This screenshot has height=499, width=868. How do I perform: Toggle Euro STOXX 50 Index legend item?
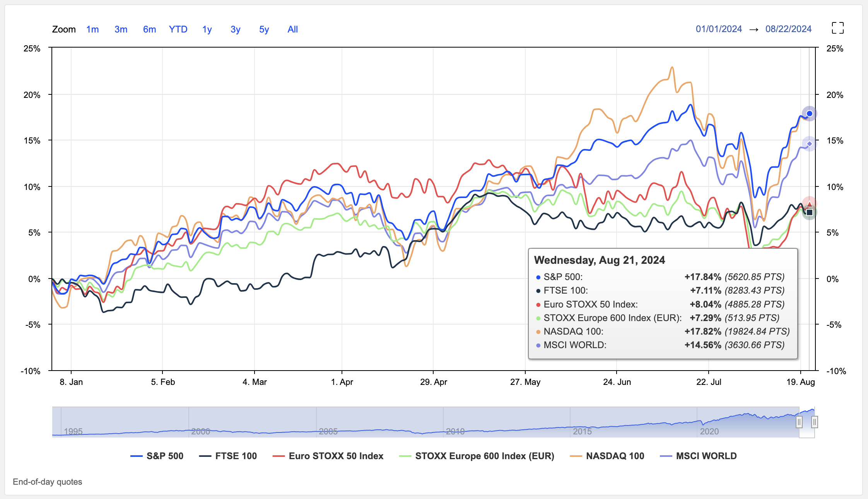click(x=328, y=456)
